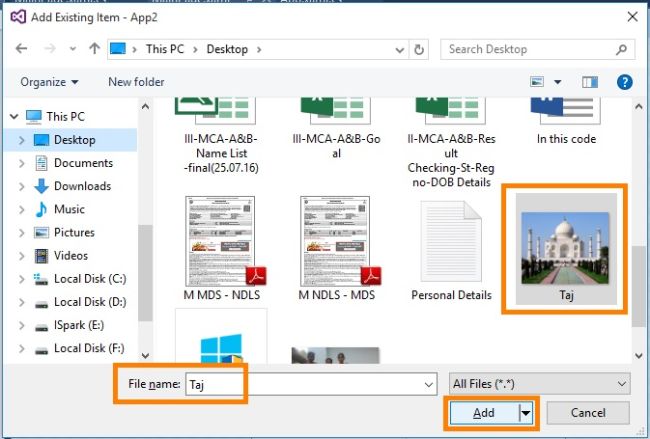Cancel the Add Existing Item dialog

coord(588,413)
